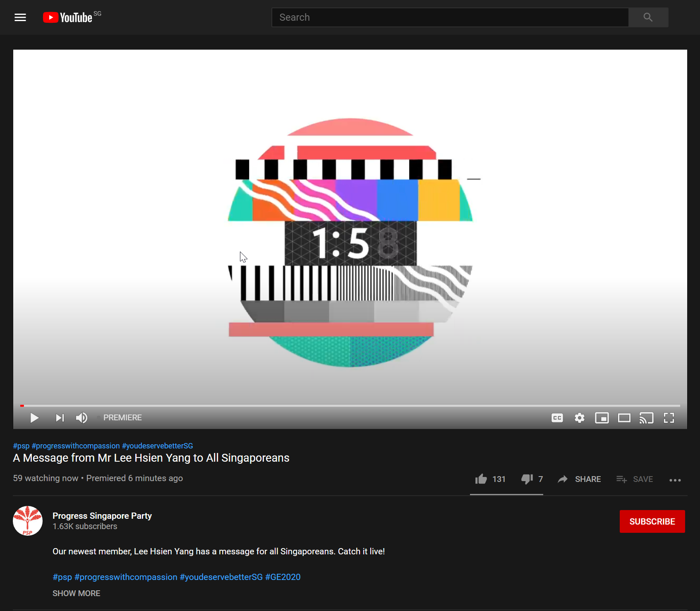The width and height of the screenshot is (700, 611).
Task: Toggle closed captions on the video
Action: 557,418
